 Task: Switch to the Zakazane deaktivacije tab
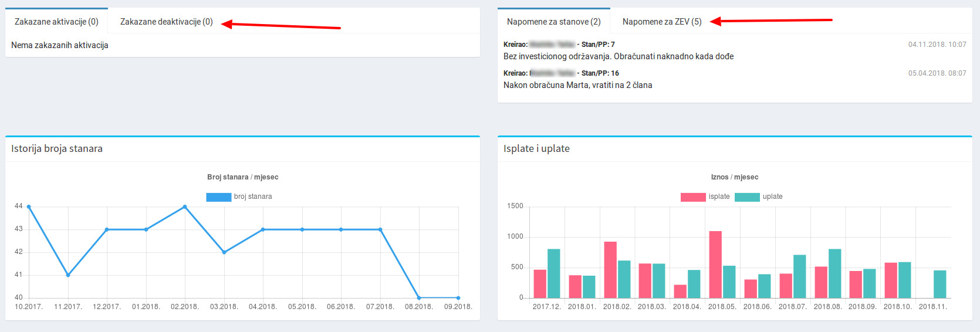click(166, 22)
